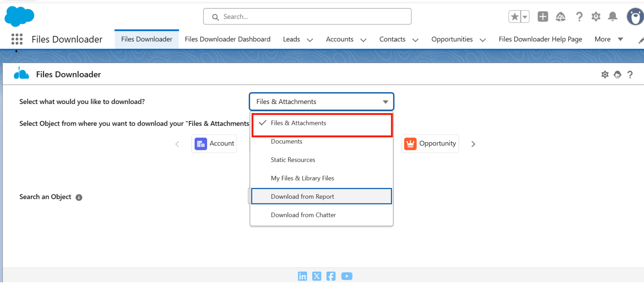Visit the LinkedIn page icon
This screenshot has height=286, width=644.
tap(303, 276)
